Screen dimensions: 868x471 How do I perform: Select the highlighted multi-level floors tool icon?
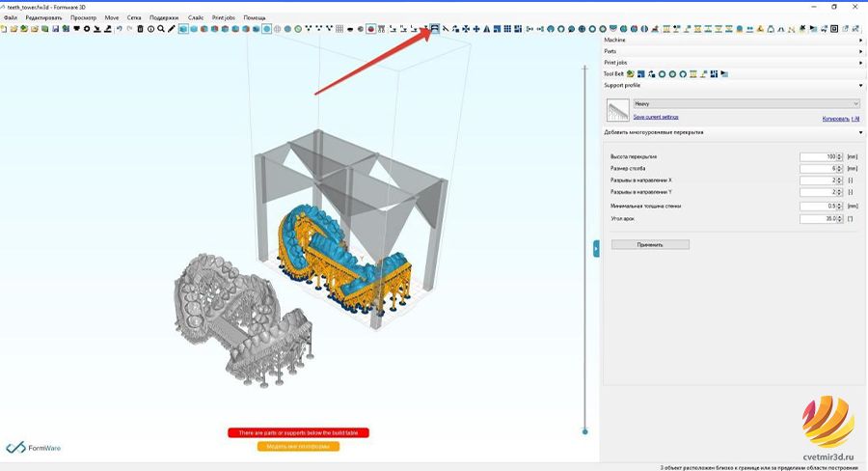(435, 29)
